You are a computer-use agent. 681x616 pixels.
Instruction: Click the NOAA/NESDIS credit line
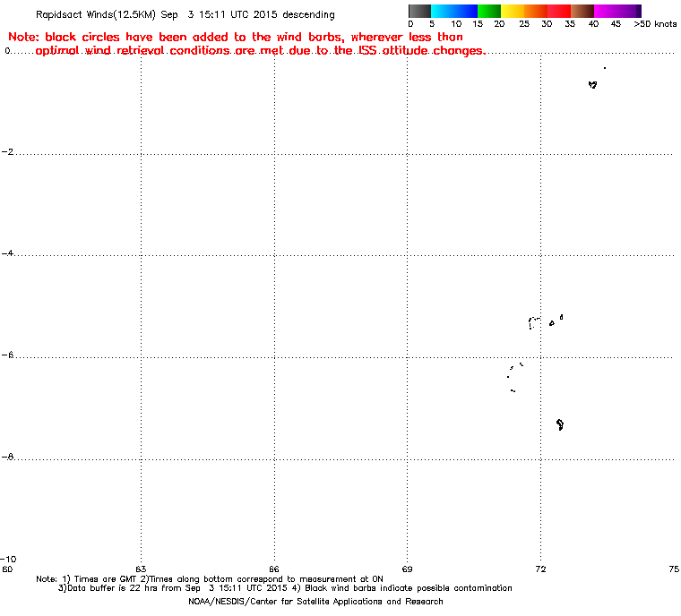tap(315, 602)
